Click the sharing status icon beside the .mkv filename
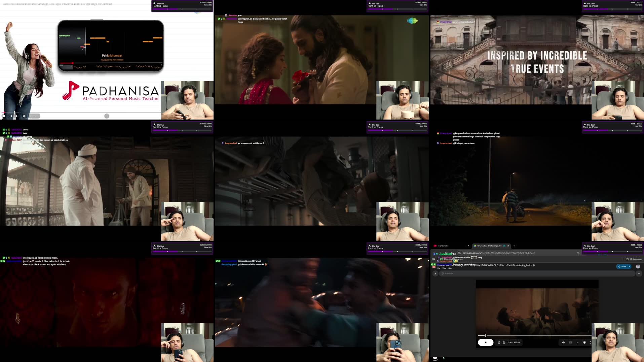This screenshot has width=644, height=362. (534, 265)
